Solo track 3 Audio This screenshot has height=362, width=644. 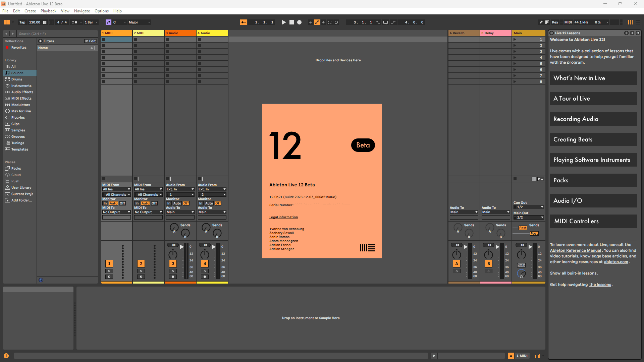pos(173,271)
